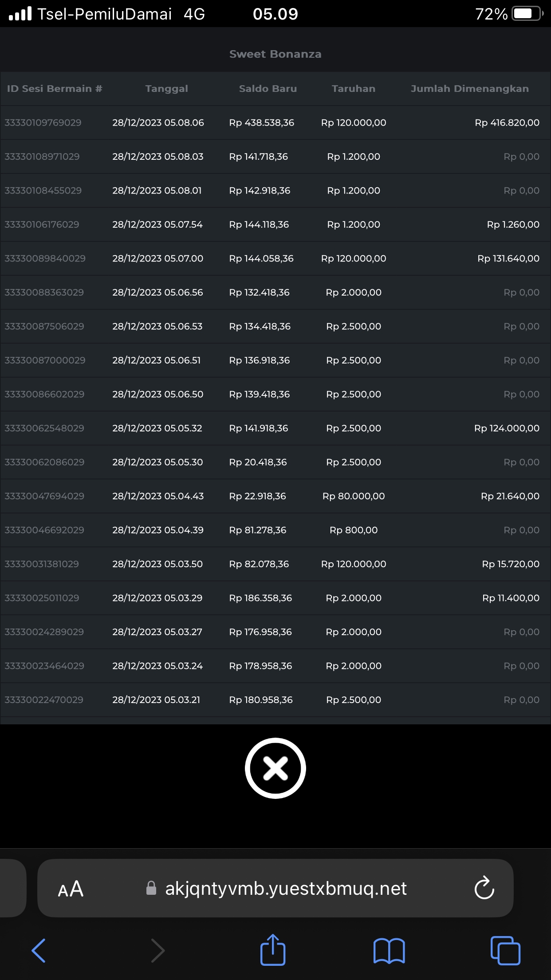Open the Safari share sheet icon

click(273, 950)
